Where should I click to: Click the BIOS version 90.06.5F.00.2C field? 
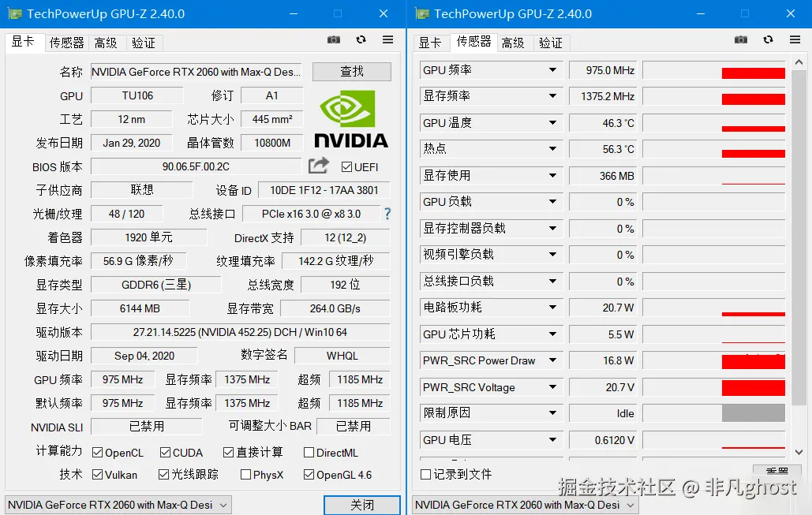click(x=196, y=166)
